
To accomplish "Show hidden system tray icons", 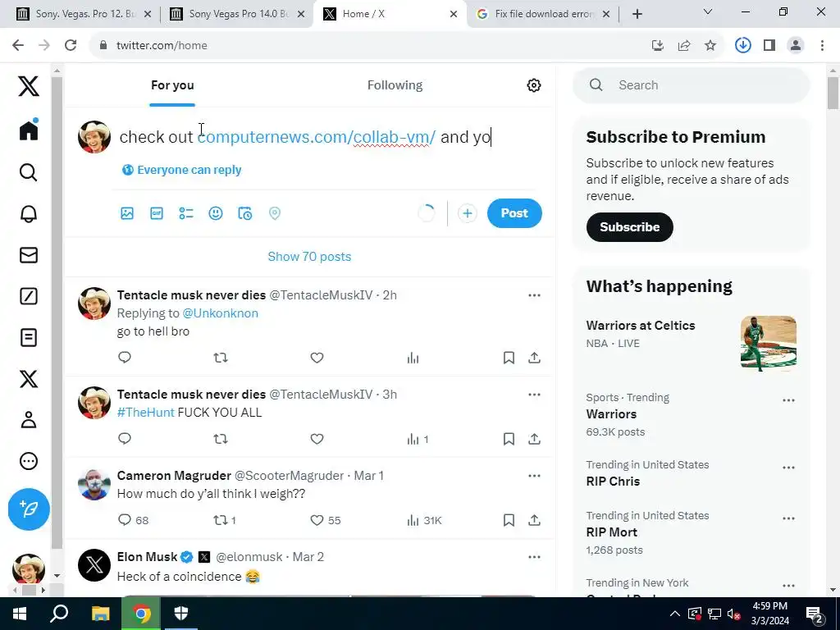I will (x=675, y=614).
